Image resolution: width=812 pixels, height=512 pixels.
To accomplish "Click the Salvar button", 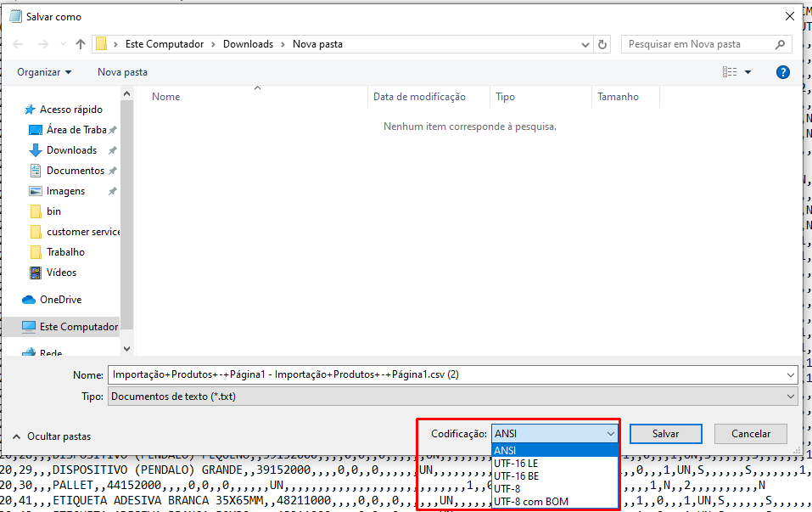I will (x=665, y=434).
